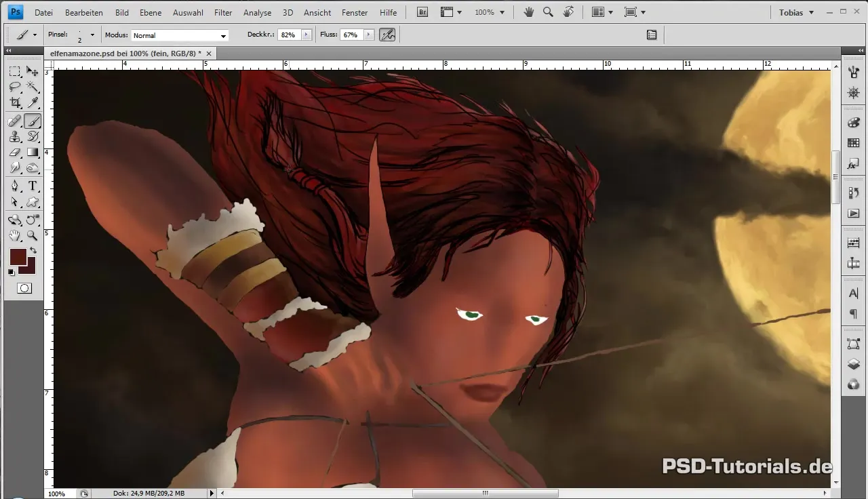The height and width of the screenshot is (499, 868).
Task: Click the Rotate View tool in application bar
Action: [x=568, y=12]
